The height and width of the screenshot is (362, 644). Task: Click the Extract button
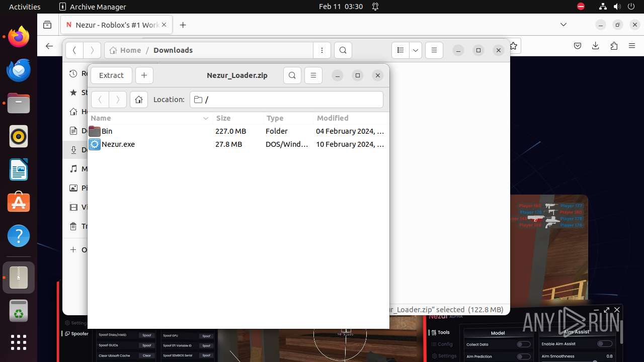point(111,75)
